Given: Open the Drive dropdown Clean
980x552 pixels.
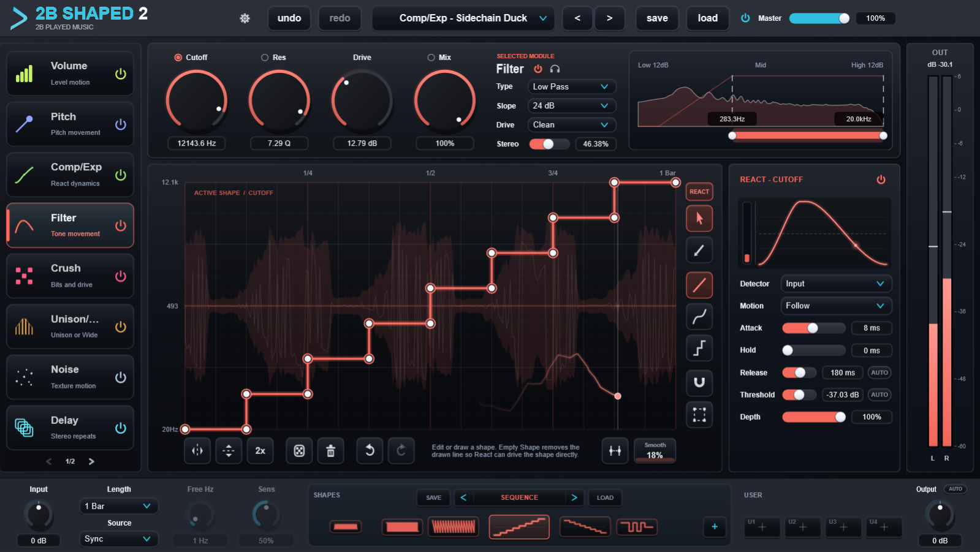Looking at the screenshot, I should (x=571, y=125).
